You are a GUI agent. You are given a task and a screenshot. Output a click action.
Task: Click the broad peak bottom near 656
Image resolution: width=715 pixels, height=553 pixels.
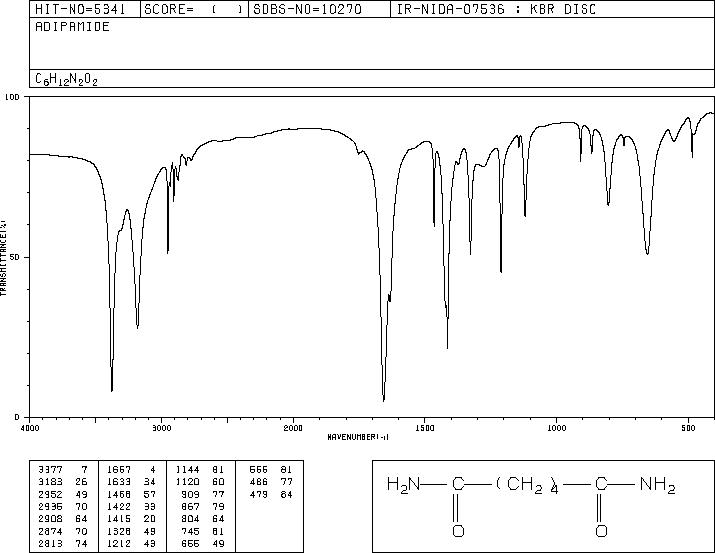[x=648, y=253]
